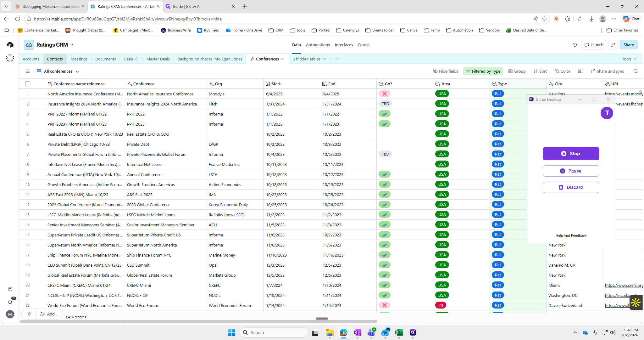
Task: Toggle Go? checkmark for PPIF 2022 row
Action: [x=384, y=114]
